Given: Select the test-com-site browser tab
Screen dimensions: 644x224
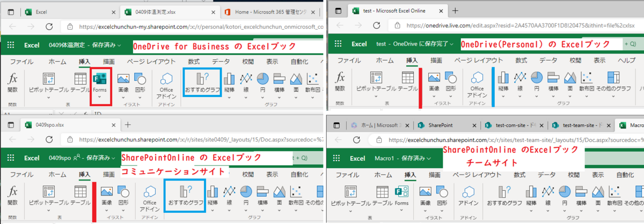Looking at the screenshot, I should pos(514,125).
